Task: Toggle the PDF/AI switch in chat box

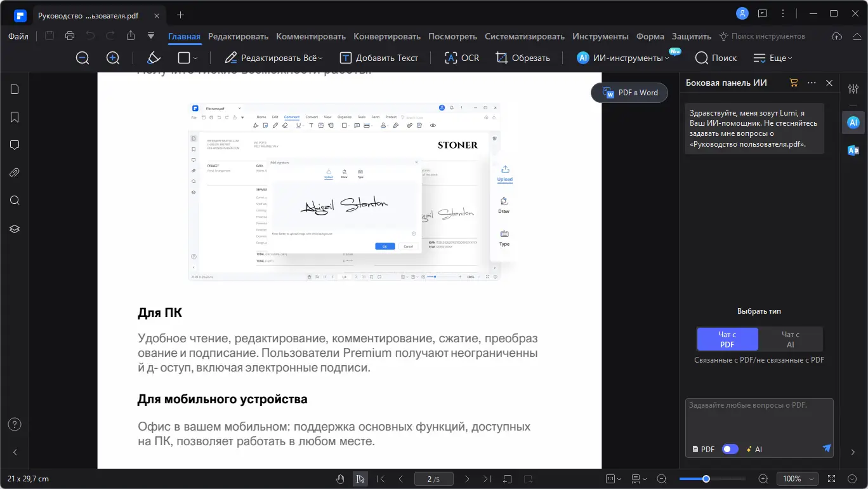Action: coord(730,449)
